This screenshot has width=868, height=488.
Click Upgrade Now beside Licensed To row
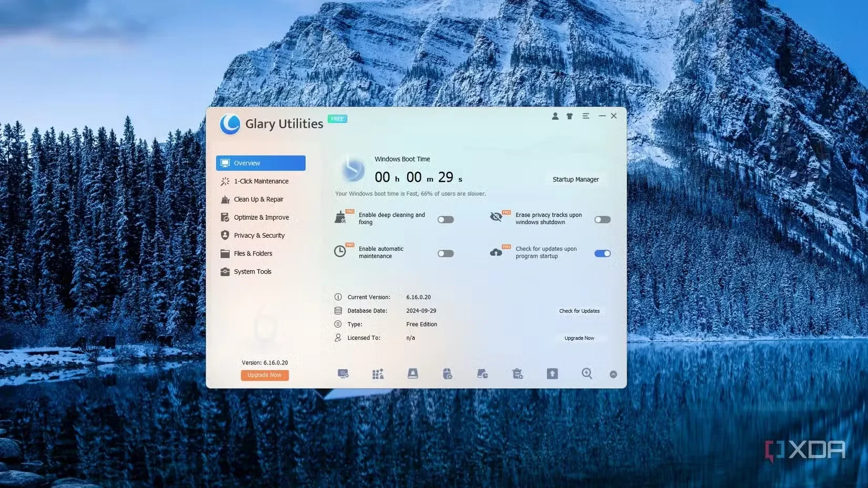pos(579,338)
